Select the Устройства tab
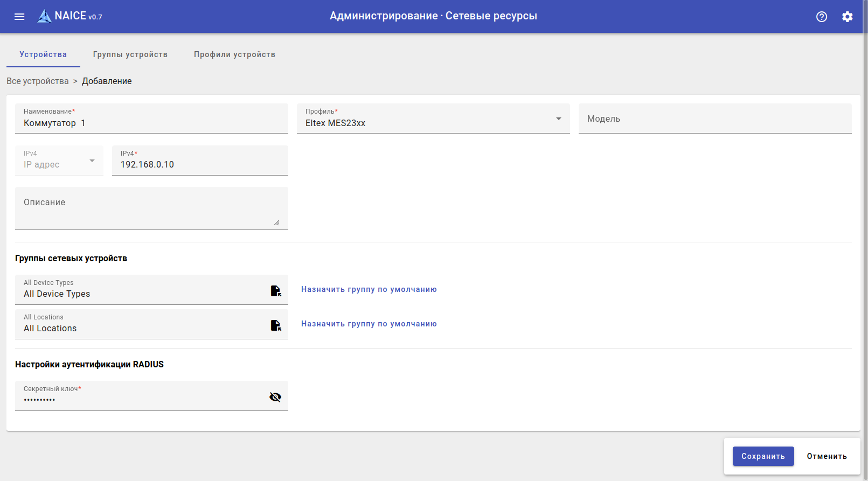 coord(43,54)
